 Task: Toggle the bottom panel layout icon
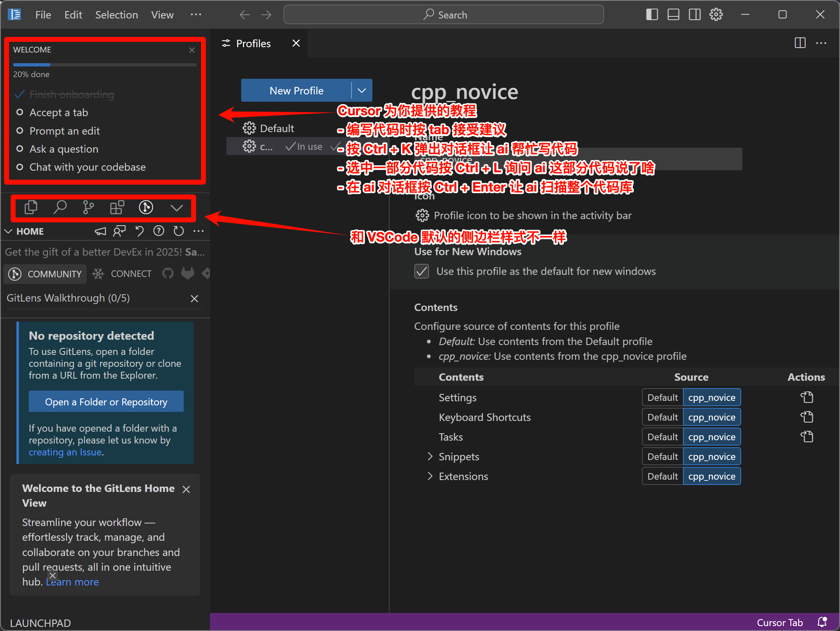673,15
